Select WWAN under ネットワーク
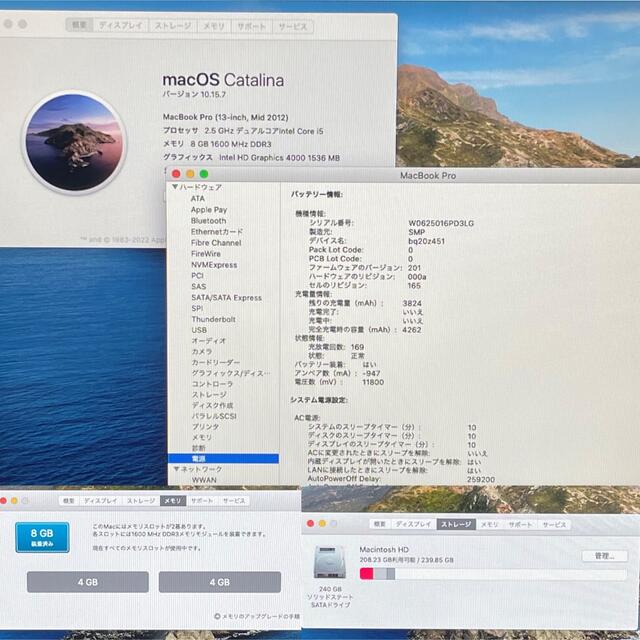 click(204, 480)
